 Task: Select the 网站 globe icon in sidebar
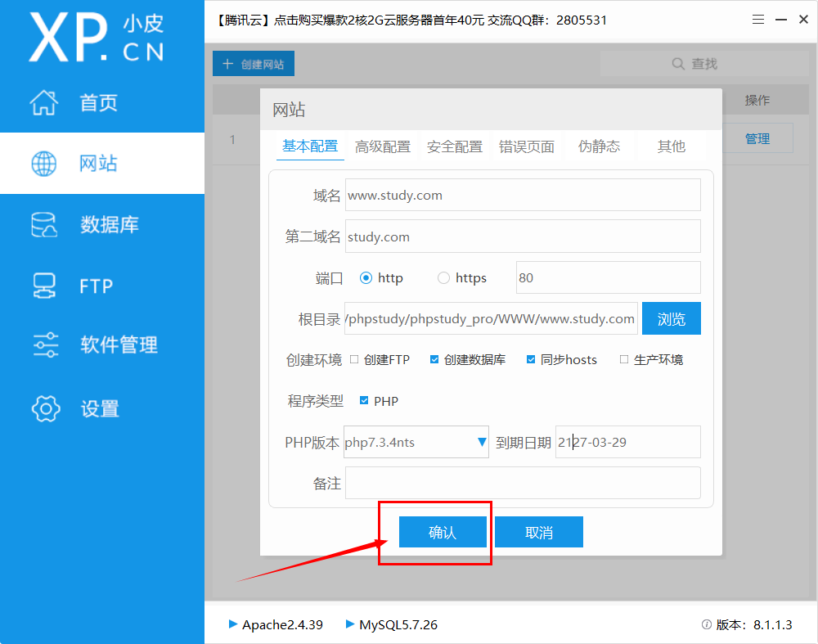point(44,164)
